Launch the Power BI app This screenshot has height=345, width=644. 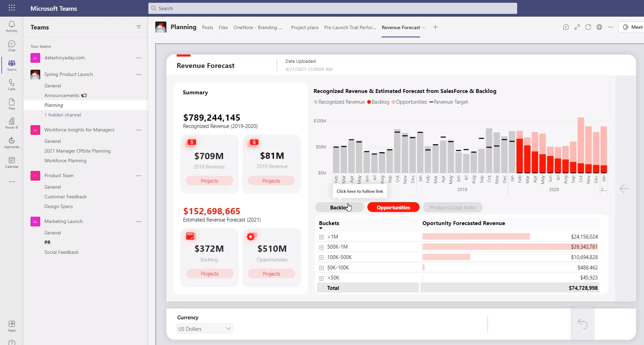pyautogui.click(x=12, y=123)
